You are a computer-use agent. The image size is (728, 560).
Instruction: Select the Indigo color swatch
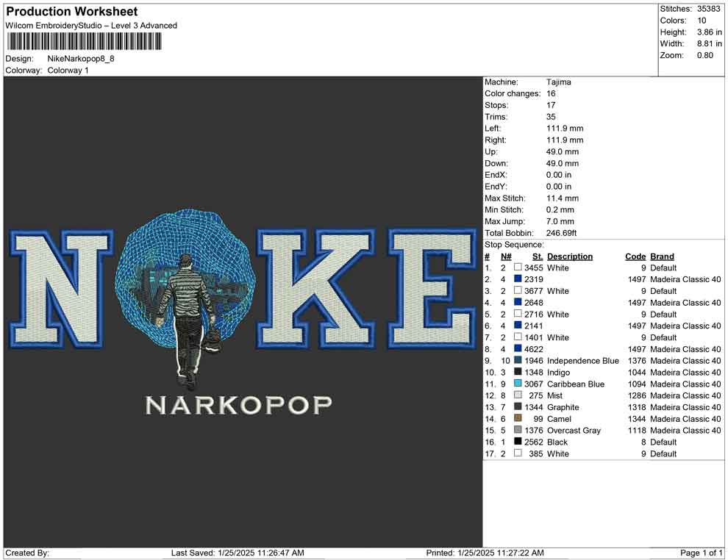click(517, 373)
